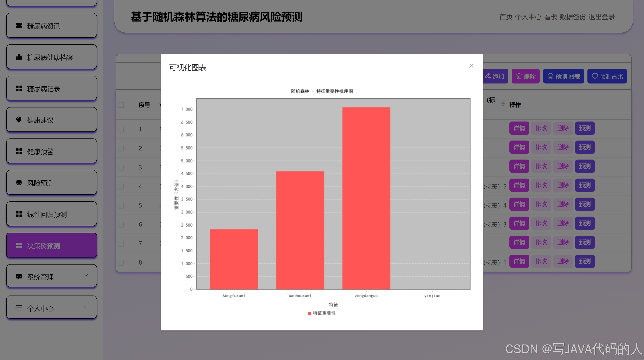Click the grid icon beside 健康预警
This screenshot has height=360, width=644.
pyautogui.click(x=19, y=151)
